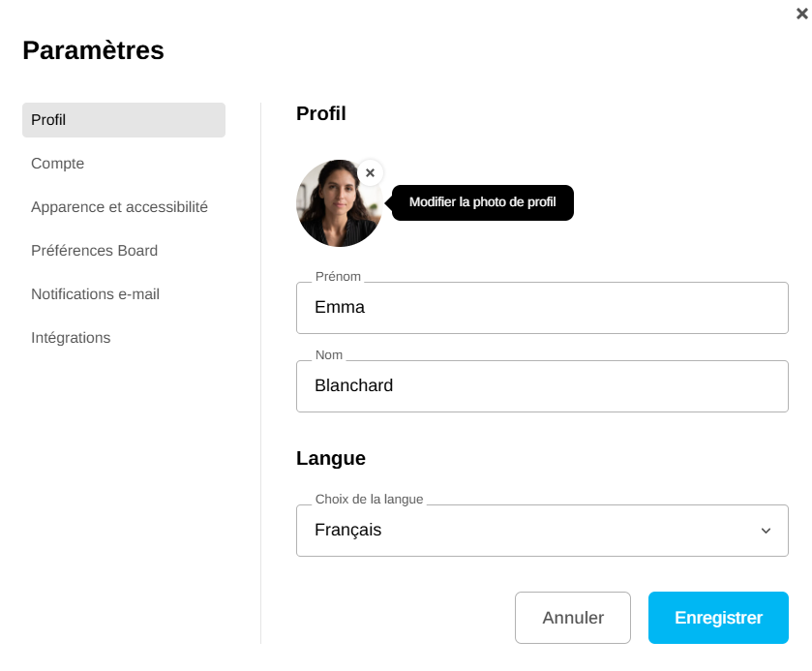Switch to Préférences Board

point(94,251)
